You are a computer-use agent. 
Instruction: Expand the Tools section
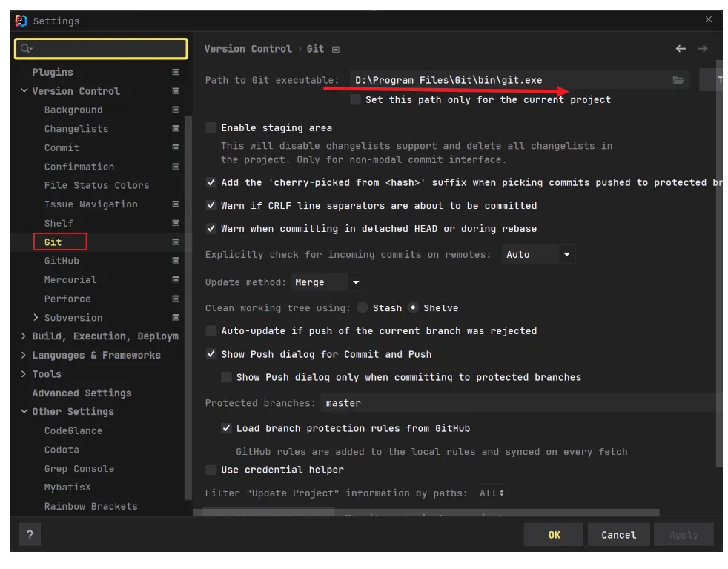tap(24, 374)
